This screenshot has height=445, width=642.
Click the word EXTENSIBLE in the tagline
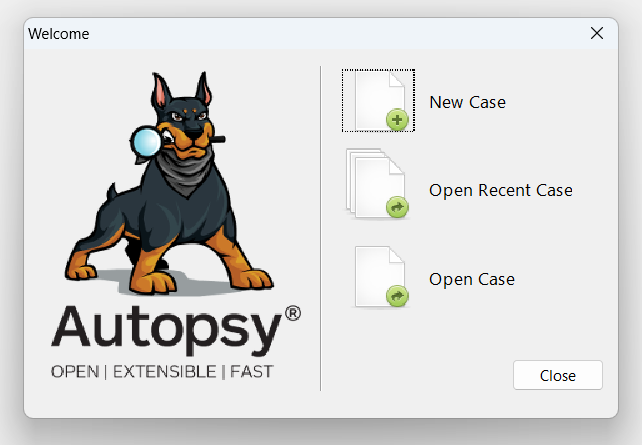click(x=163, y=372)
